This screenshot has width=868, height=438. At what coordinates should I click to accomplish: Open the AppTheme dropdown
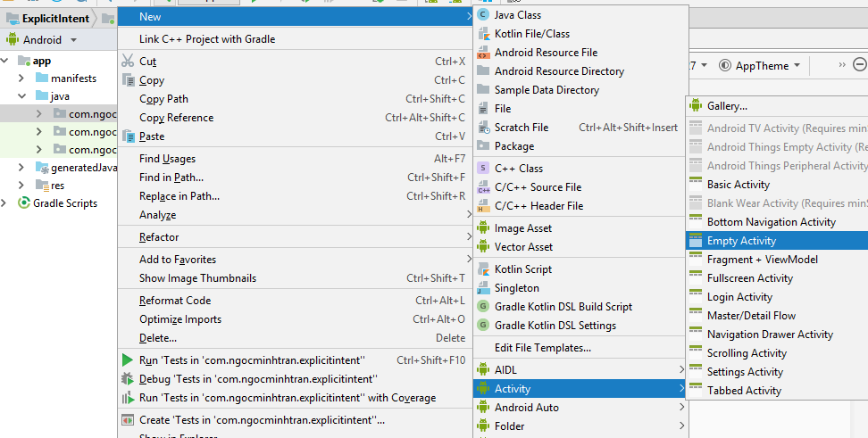tap(797, 65)
